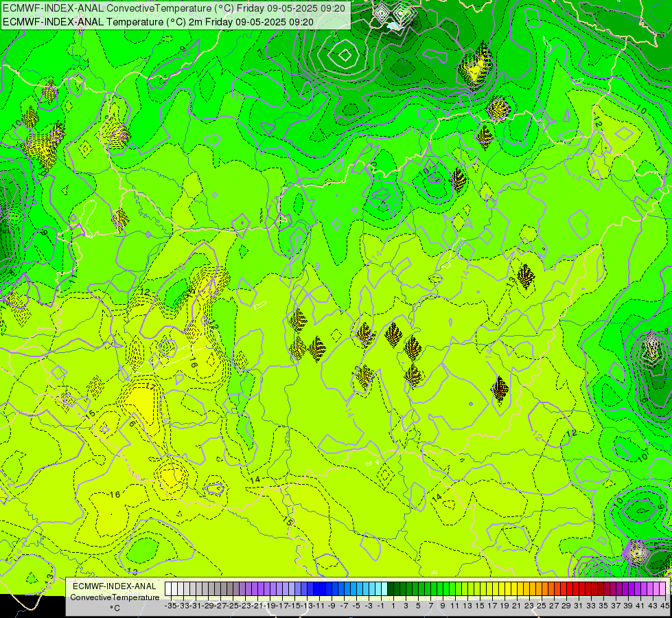Click legend value positive 3
The height and width of the screenshot is (618, 672).
[406, 606]
